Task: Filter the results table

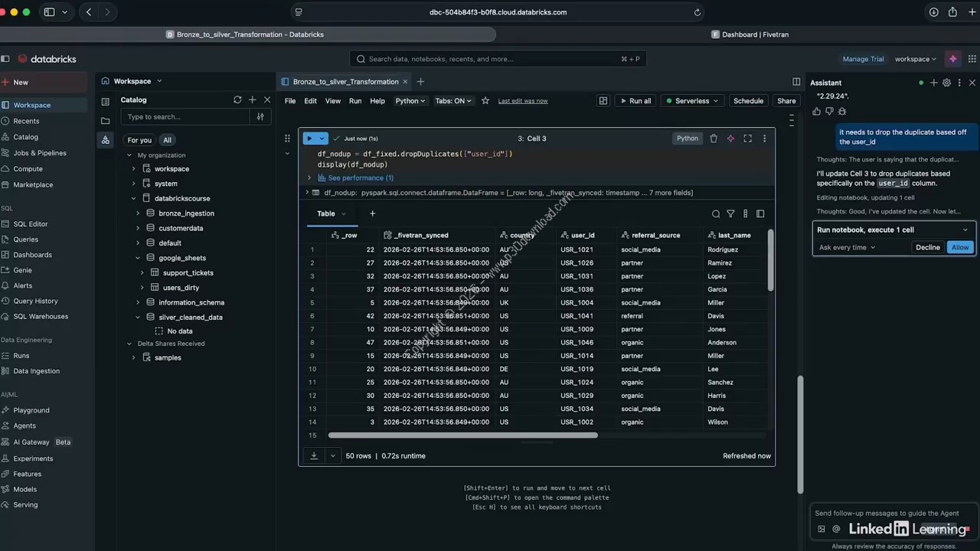Action: tap(730, 214)
